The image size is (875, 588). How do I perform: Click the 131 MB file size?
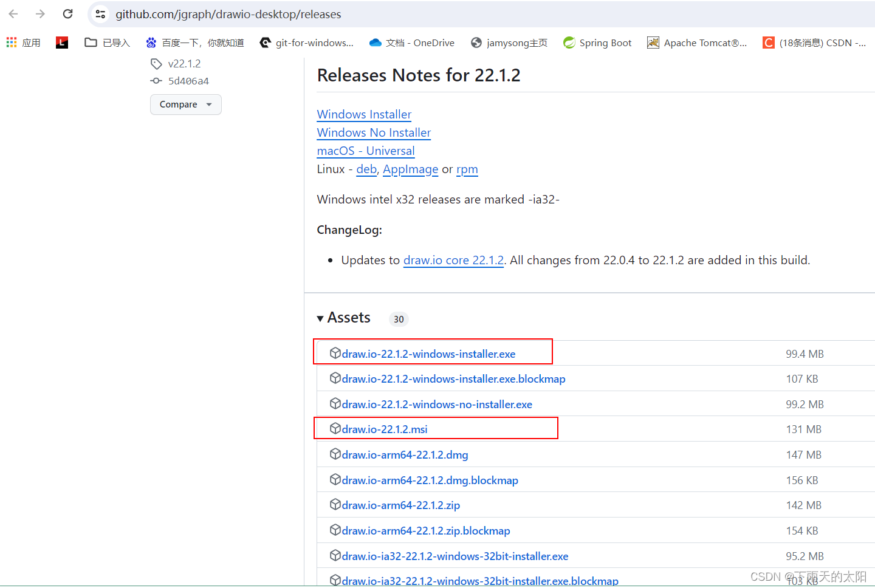[x=803, y=429]
